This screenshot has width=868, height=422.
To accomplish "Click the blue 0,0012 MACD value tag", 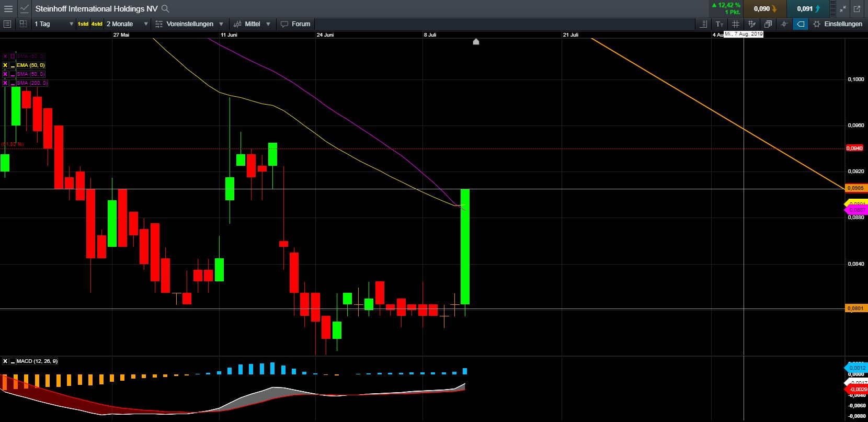I will 856,368.
